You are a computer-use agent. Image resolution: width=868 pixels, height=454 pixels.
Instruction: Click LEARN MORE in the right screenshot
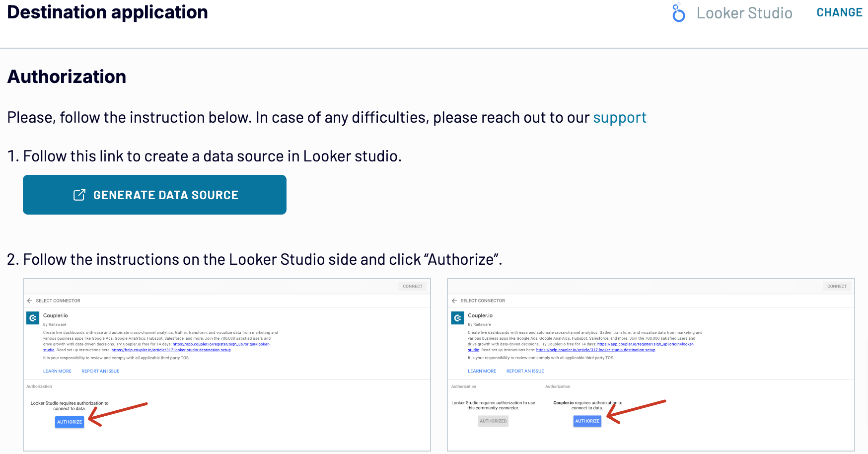click(x=482, y=371)
